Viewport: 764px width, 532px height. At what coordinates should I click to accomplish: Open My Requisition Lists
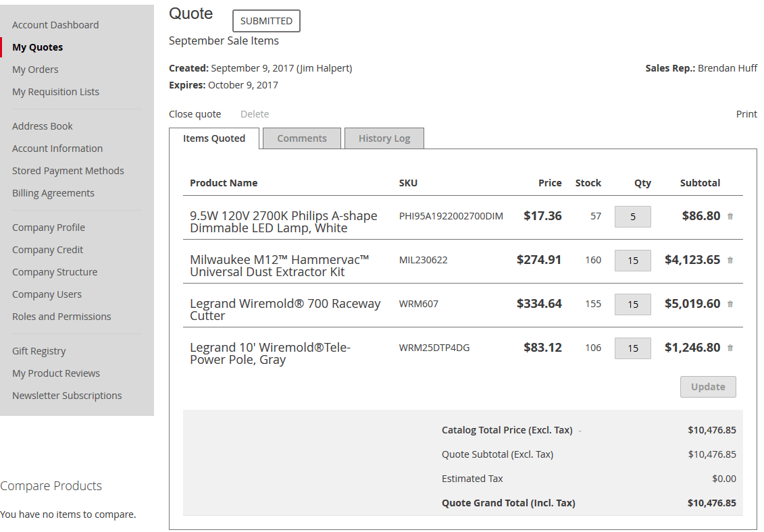55,92
